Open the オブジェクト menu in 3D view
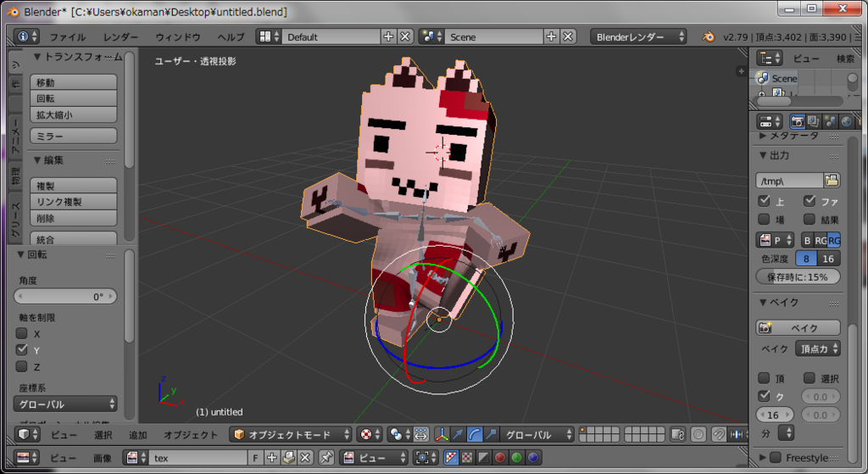 pos(191,435)
